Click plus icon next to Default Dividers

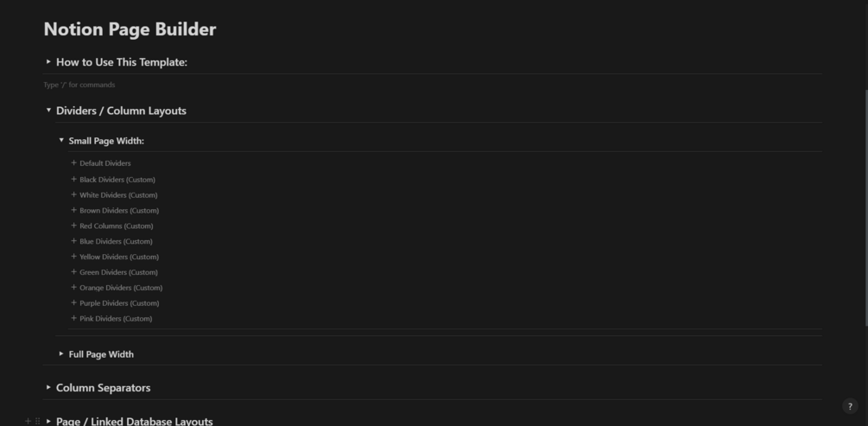click(73, 162)
